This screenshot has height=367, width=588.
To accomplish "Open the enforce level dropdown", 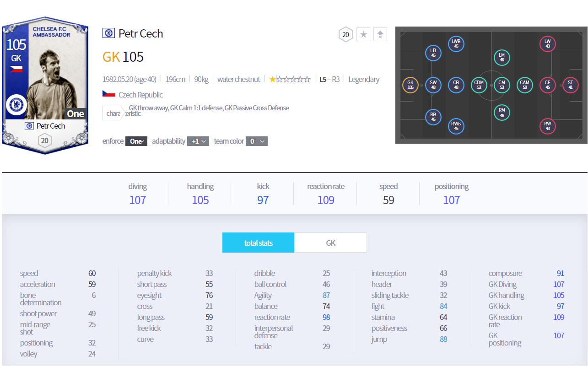I will [136, 141].
